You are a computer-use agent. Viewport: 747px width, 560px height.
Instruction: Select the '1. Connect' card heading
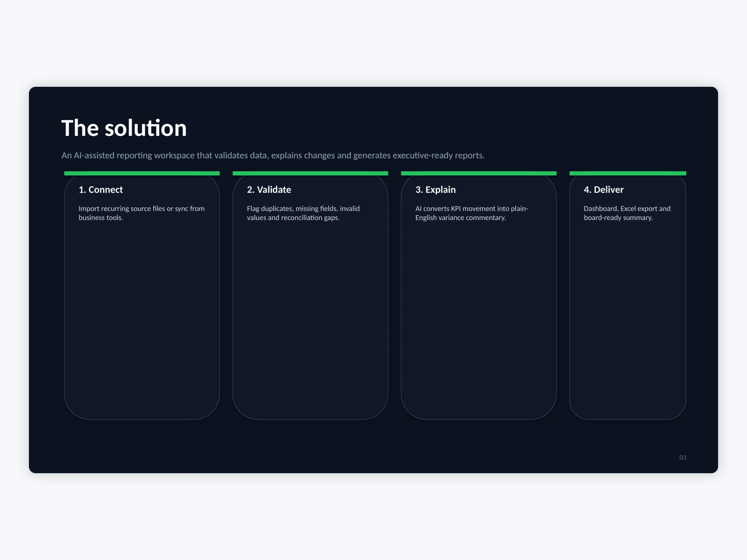point(101,189)
